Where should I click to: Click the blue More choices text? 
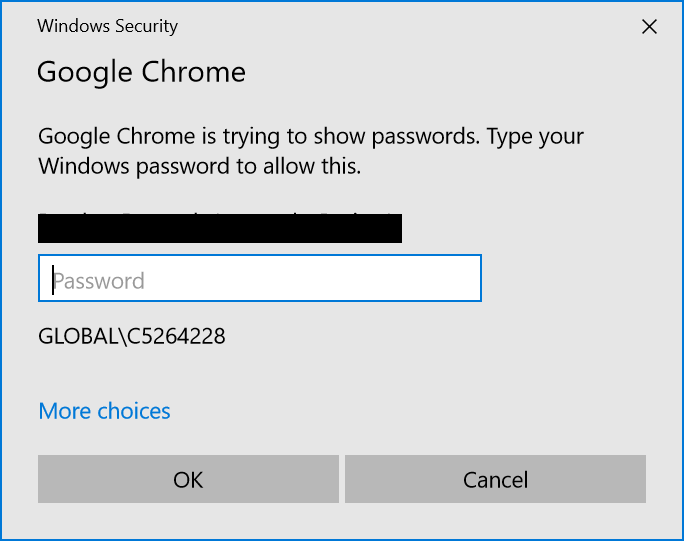(x=104, y=411)
